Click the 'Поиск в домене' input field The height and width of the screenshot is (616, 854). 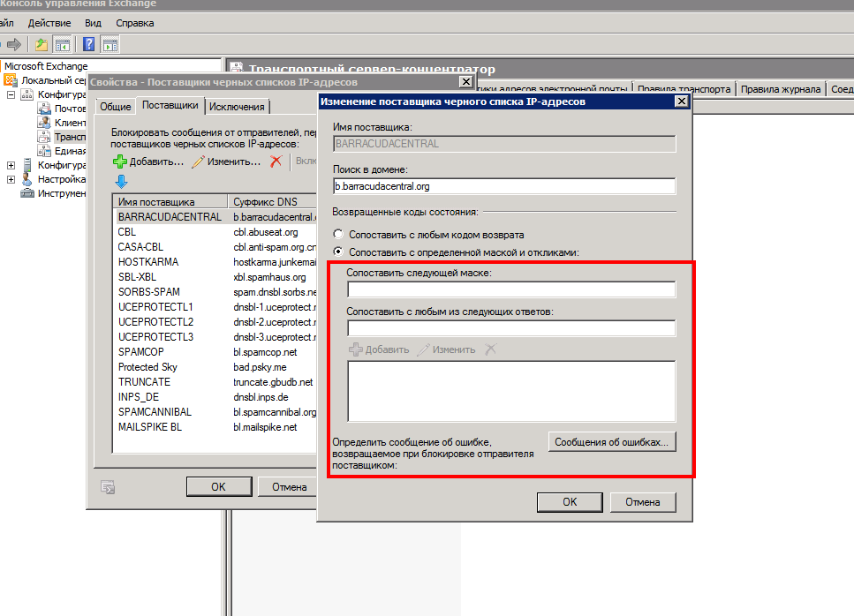pyautogui.click(x=503, y=186)
